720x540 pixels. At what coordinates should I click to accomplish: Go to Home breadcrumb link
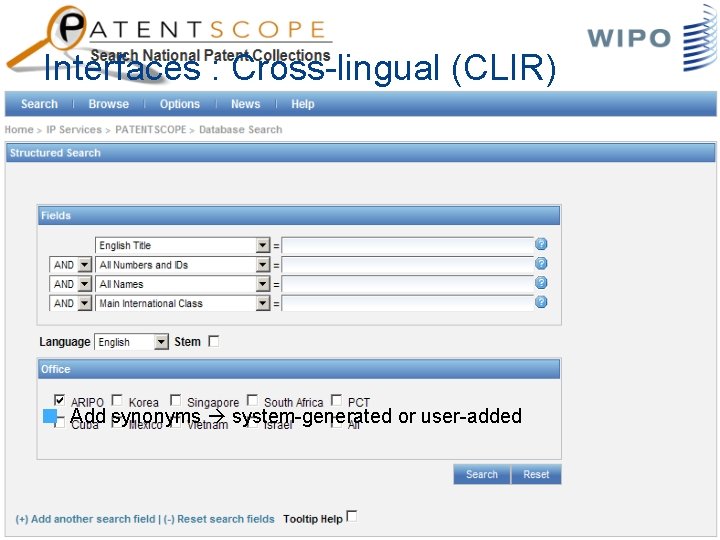click(19, 129)
